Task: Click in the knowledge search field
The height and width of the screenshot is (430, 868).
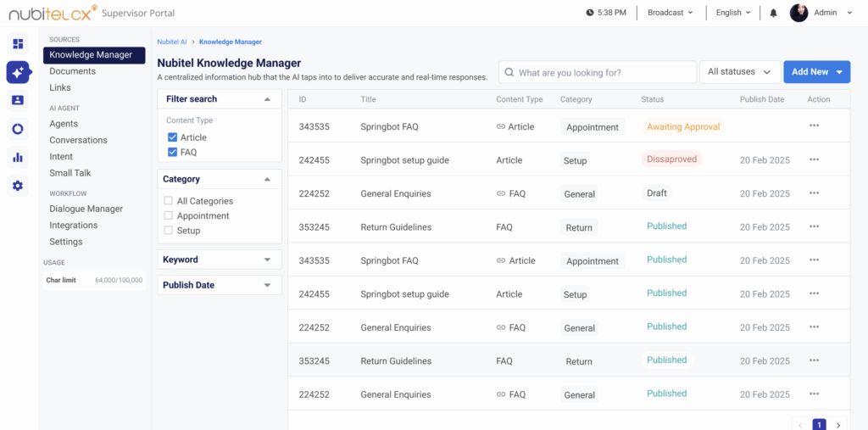Action: coord(598,72)
